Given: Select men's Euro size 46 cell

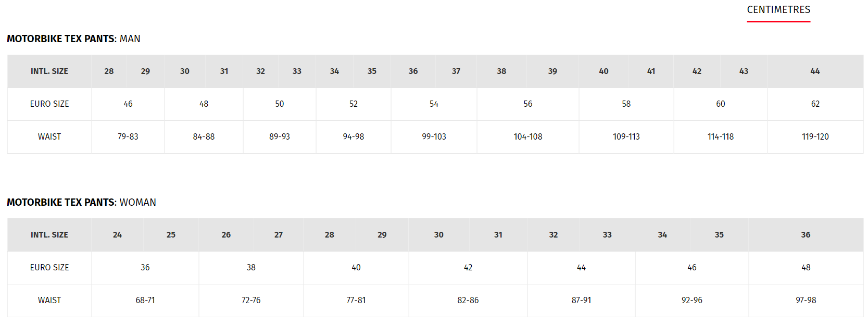Looking at the screenshot, I should pyautogui.click(x=128, y=104).
